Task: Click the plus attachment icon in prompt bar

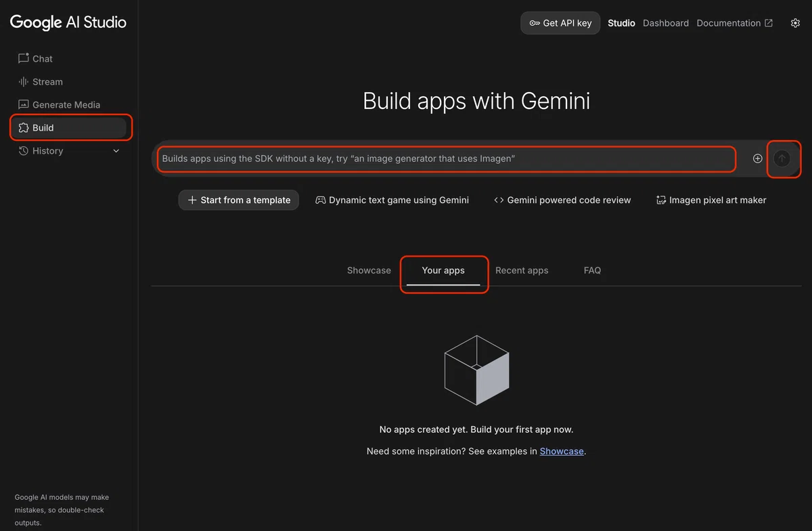Action: 757,158
